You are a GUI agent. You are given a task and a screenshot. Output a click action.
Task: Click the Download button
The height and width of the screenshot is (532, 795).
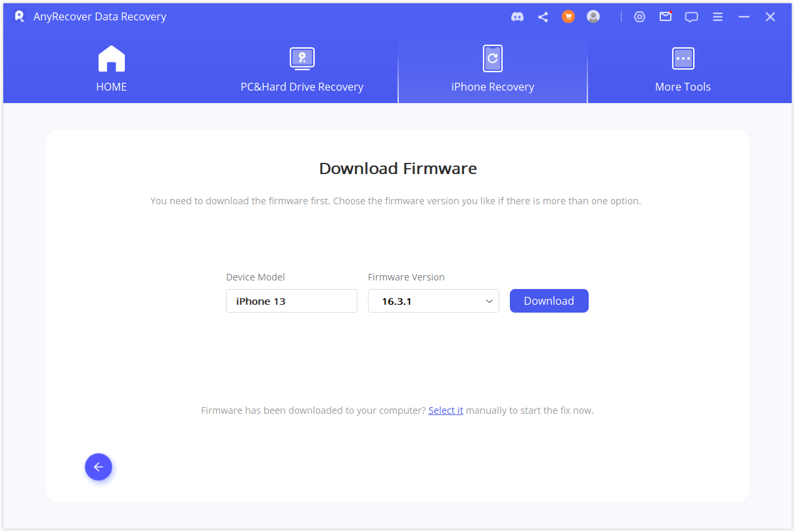click(549, 300)
